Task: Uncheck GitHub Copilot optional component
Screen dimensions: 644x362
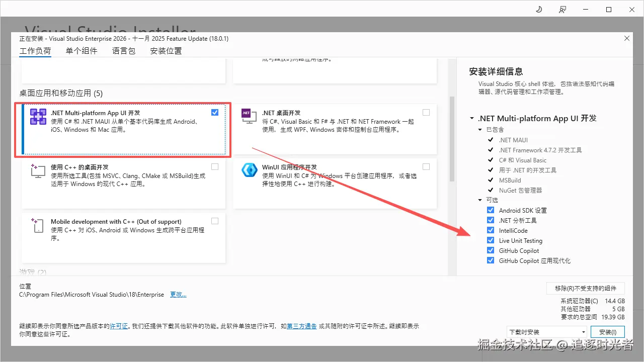Action: click(491, 250)
